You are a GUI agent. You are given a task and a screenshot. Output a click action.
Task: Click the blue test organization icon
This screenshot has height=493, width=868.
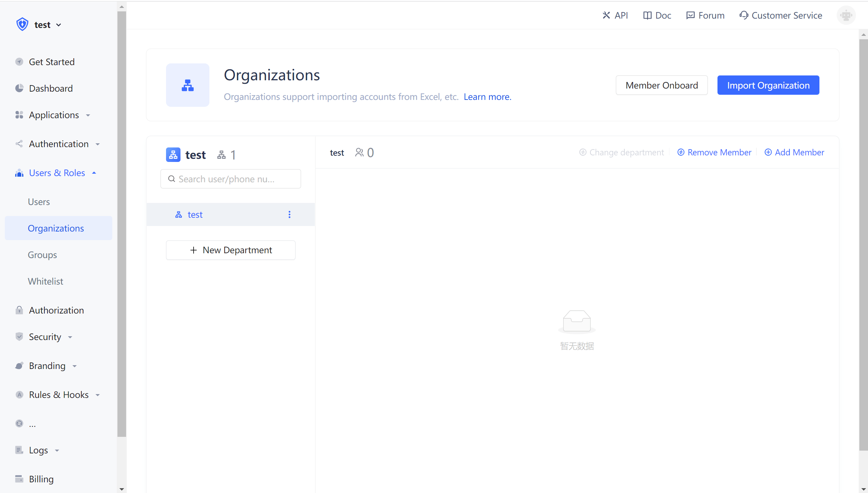point(173,155)
